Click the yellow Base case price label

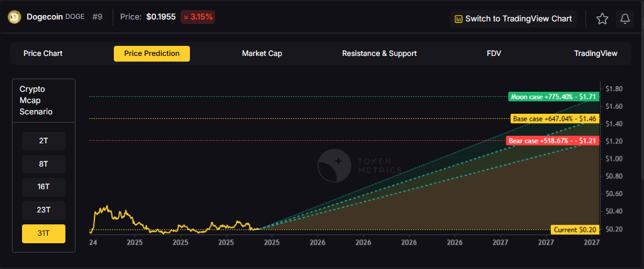(554, 119)
